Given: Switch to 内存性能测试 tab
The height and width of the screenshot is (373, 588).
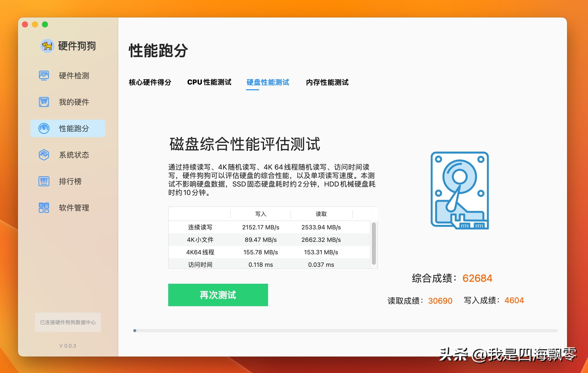Looking at the screenshot, I should (327, 82).
